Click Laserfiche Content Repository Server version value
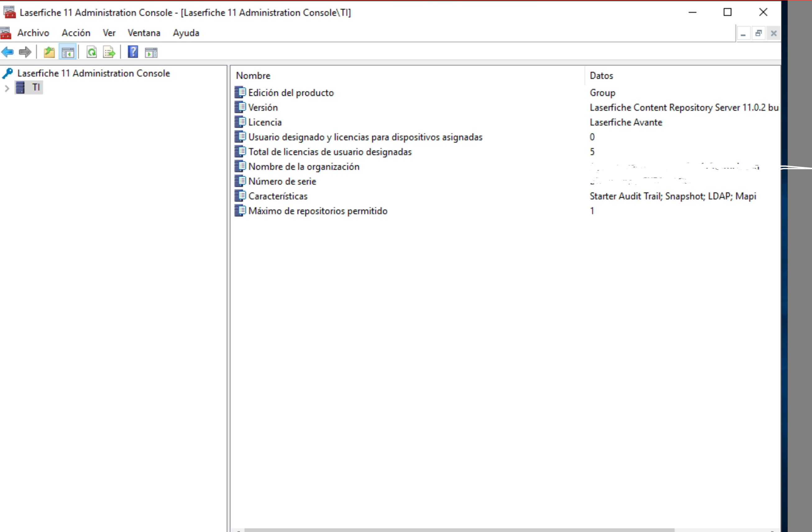812x532 pixels. 684,107
